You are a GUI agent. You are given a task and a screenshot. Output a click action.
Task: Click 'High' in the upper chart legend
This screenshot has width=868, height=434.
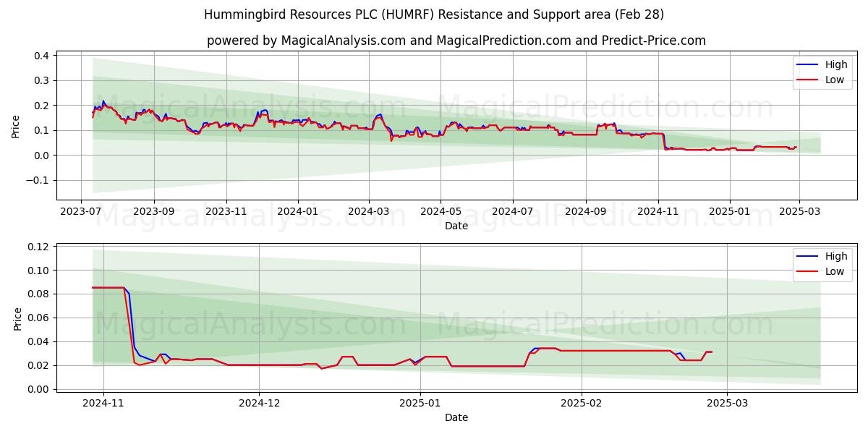click(x=835, y=64)
